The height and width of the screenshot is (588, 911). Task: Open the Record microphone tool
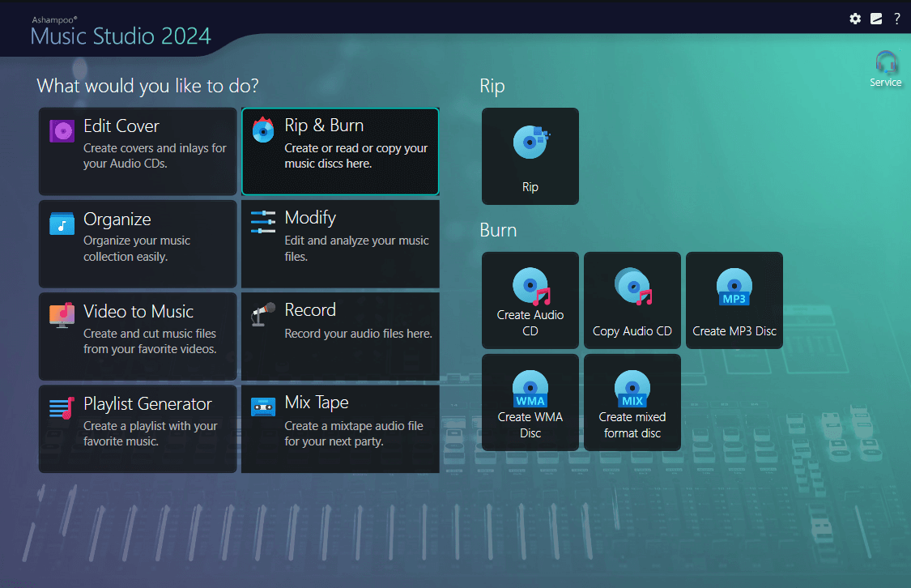pos(262,314)
